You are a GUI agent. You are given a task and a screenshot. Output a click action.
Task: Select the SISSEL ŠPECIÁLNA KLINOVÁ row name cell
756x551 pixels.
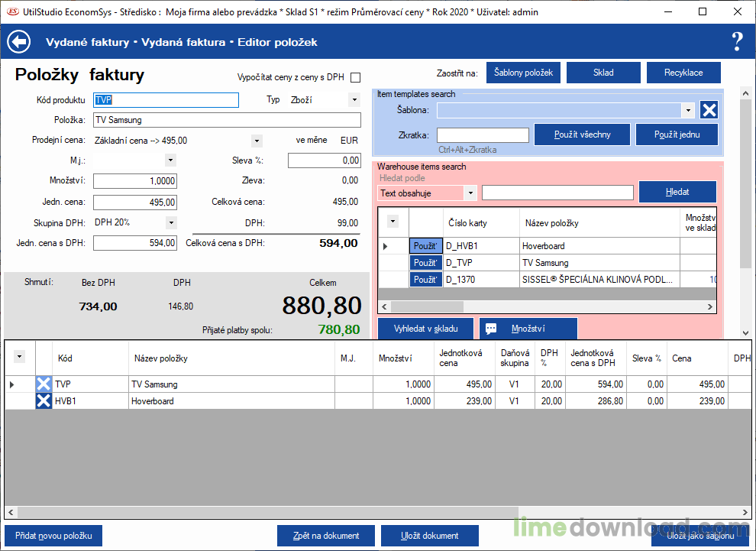[x=599, y=280]
